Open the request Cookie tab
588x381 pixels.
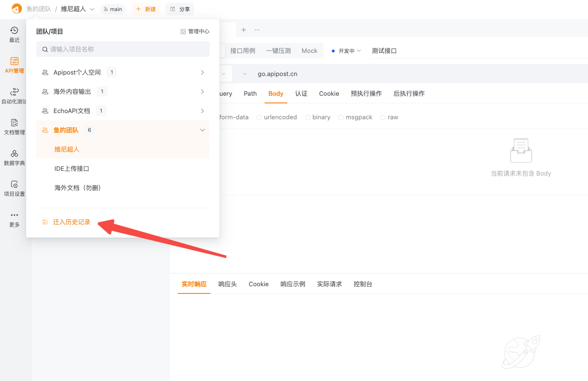pos(329,94)
